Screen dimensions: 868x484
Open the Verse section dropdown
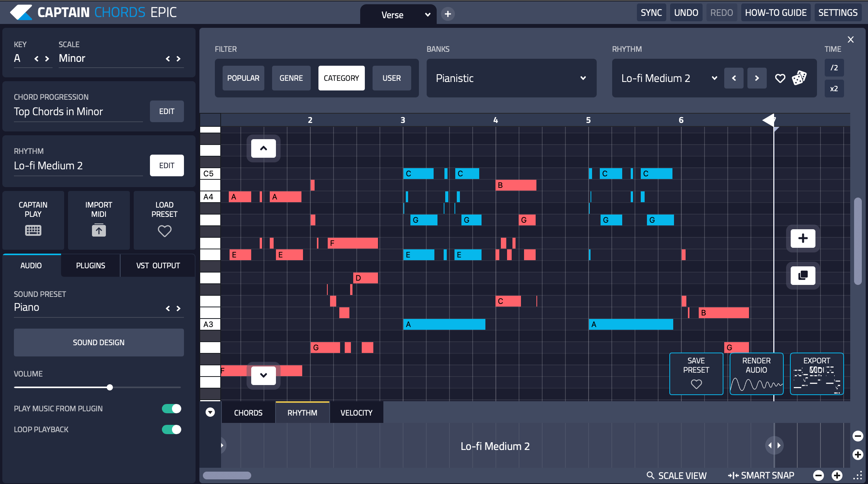(427, 15)
